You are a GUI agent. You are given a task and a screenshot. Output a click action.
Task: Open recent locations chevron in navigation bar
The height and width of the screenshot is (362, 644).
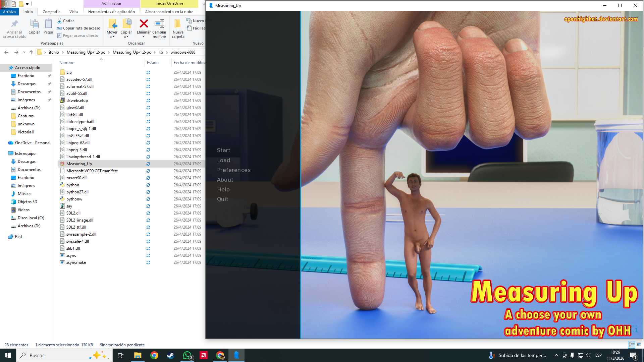tap(24, 52)
